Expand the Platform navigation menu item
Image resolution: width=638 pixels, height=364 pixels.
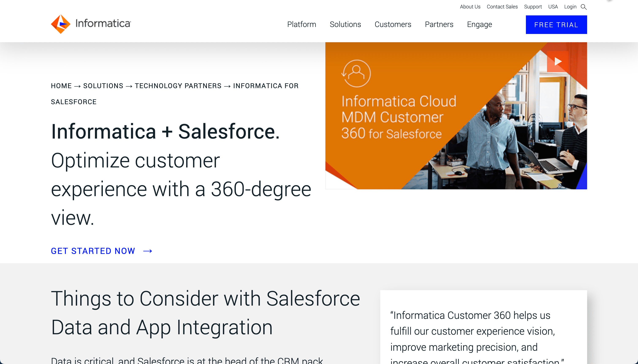(x=301, y=24)
